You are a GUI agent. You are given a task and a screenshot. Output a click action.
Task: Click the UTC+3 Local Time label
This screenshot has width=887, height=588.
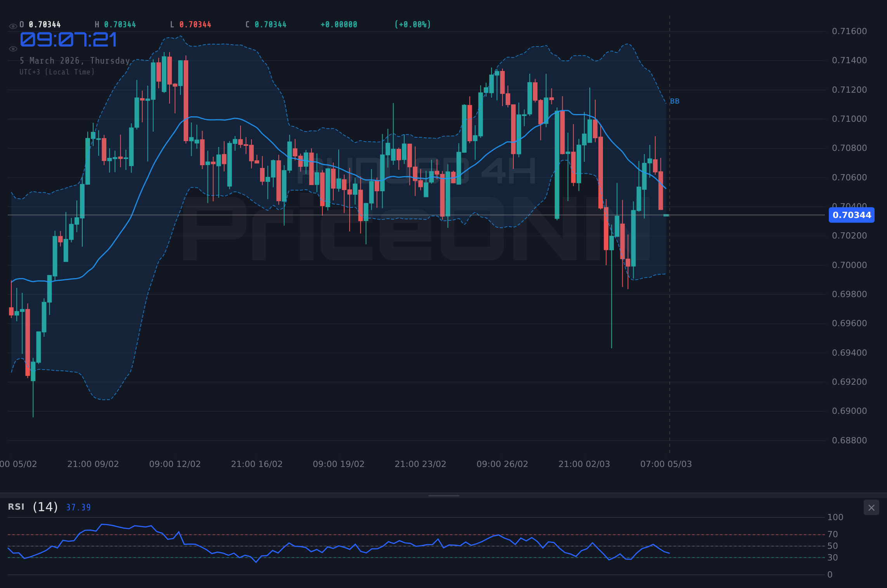point(57,72)
